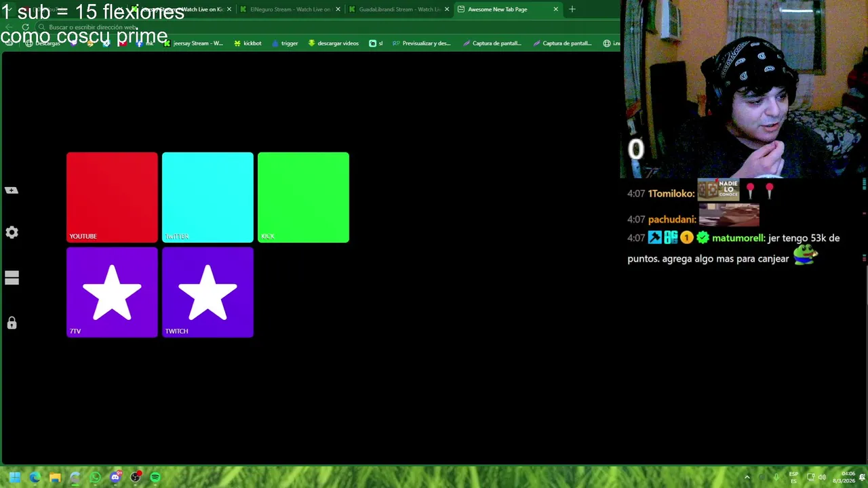This screenshot has height=488, width=868.
Task: Close the ElNeguro Stream tab
Action: coord(338,9)
